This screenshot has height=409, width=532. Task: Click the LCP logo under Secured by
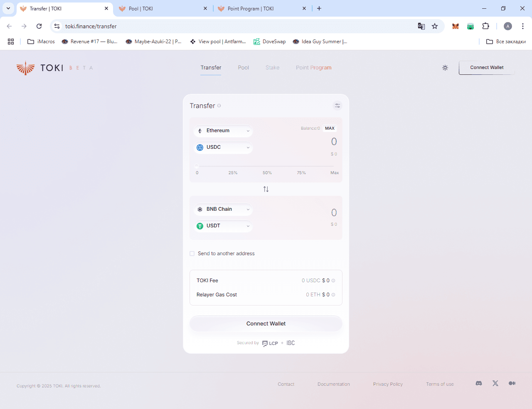click(270, 343)
